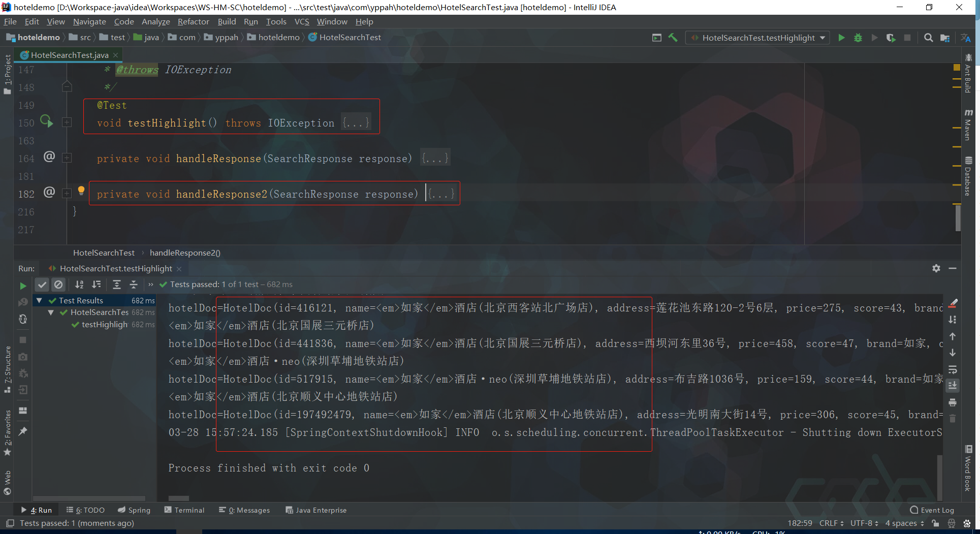Open the Refactor menu

pos(193,21)
